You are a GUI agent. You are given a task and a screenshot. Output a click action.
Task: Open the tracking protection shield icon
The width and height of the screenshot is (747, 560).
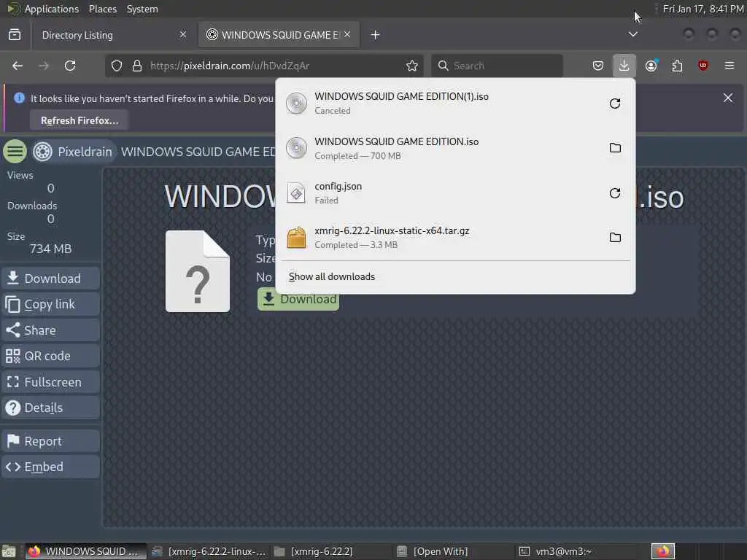(117, 66)
